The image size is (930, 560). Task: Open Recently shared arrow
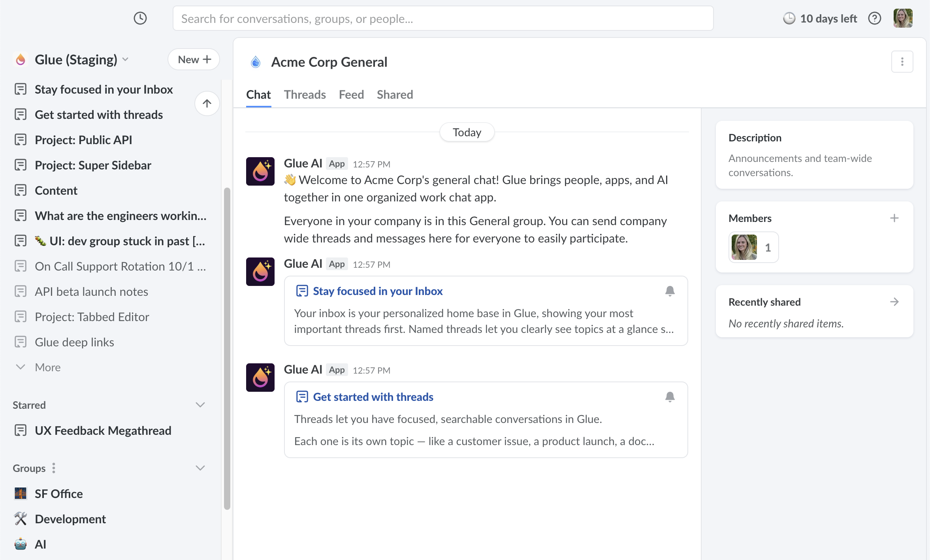pos(894,302)
